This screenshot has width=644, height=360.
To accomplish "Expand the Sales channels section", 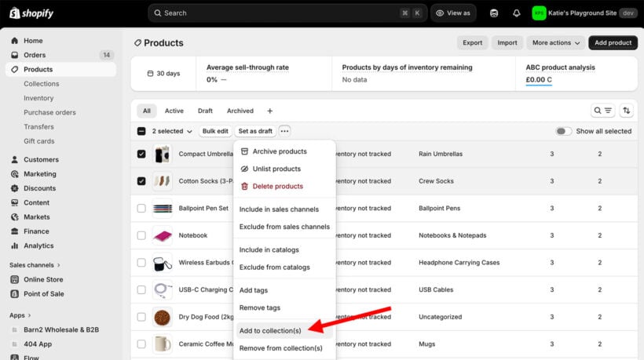I will point(35,265).
